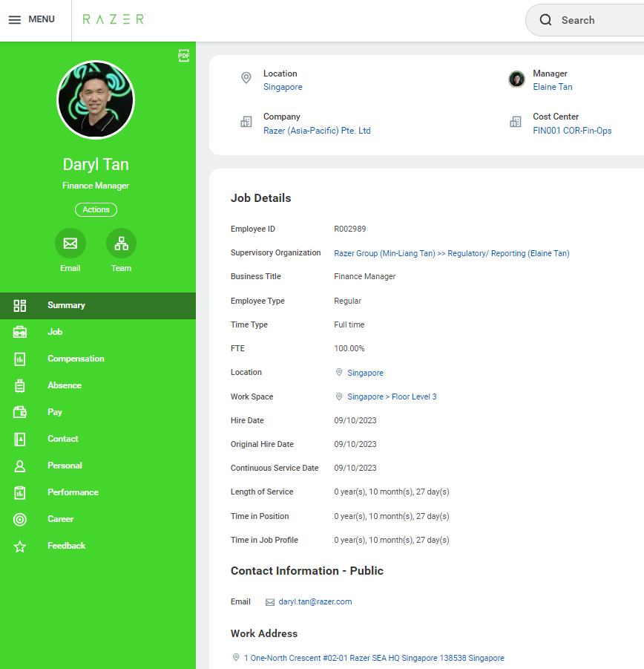The image size is (644, 669).
Task: Open the Performance section label
Action: point(73,492)
